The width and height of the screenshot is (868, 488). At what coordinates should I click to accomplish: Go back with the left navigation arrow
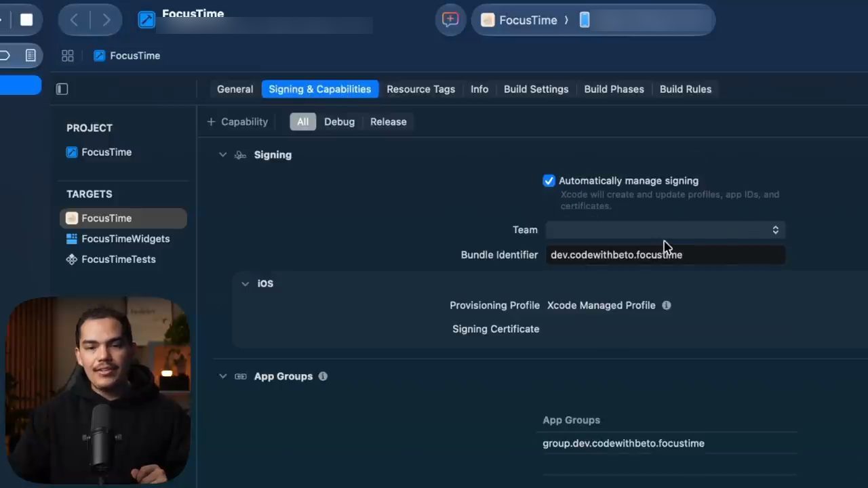click(74, 20)
